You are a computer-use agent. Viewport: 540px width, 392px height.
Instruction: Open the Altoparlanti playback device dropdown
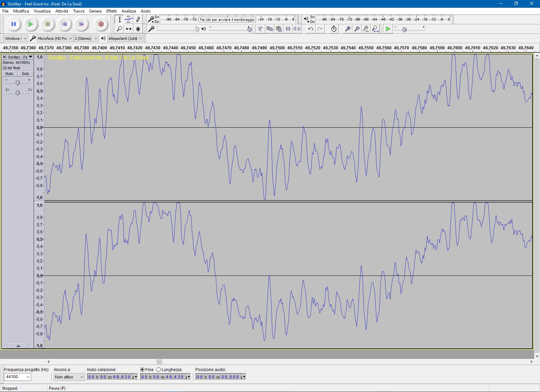126,38
